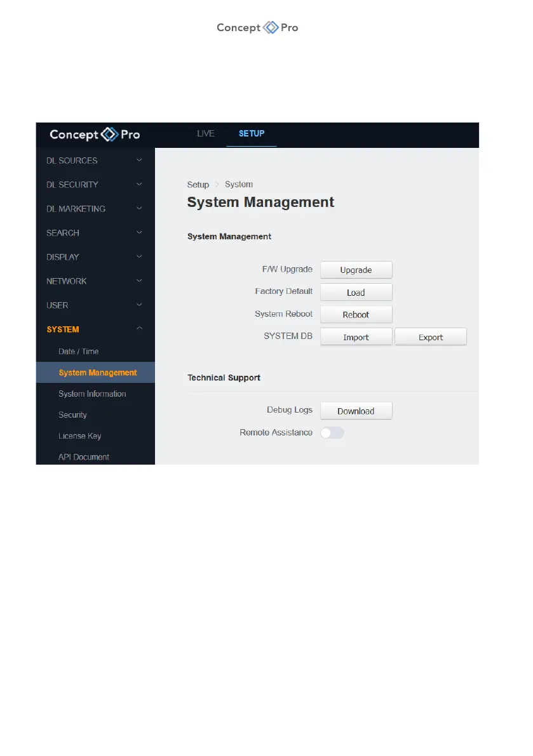The width and height of the screenshot is (533, 756).
Task: Click the Concept Pro logo in app header
Action: click(95, 135)
